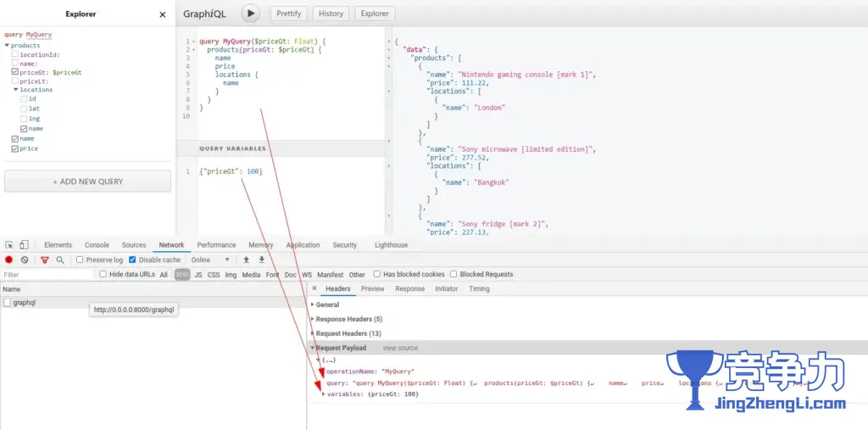Stop network recording with the red record icon
This screenshot has width=868, height=430.
pos(8,260)
